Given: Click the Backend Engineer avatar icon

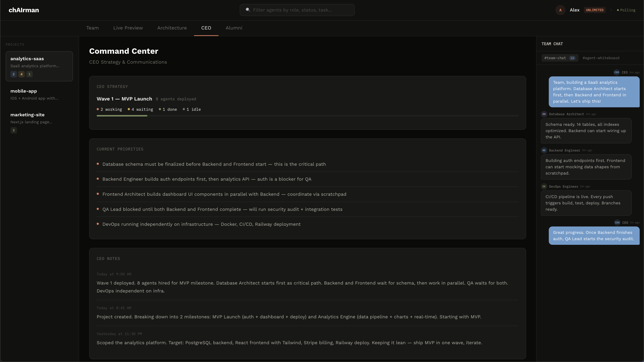Looking at the screenshot, I should 544,150.
